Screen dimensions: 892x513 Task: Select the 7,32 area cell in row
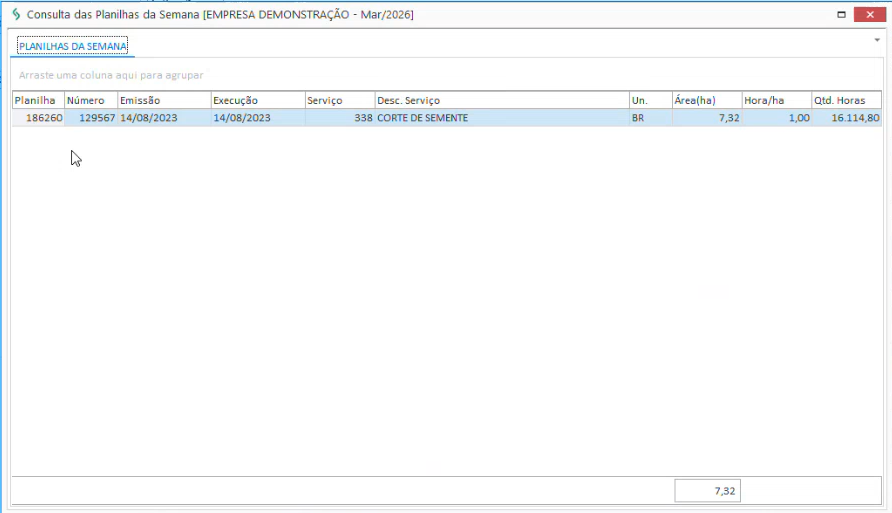point(707,118)
